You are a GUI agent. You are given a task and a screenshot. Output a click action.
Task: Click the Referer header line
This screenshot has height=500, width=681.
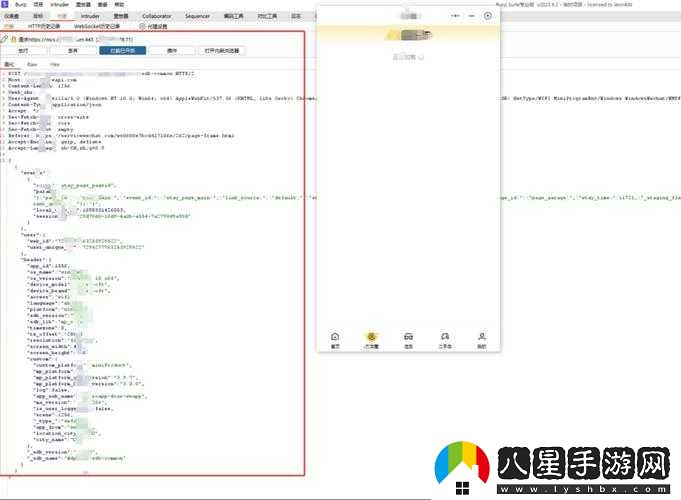pos(121,136)
